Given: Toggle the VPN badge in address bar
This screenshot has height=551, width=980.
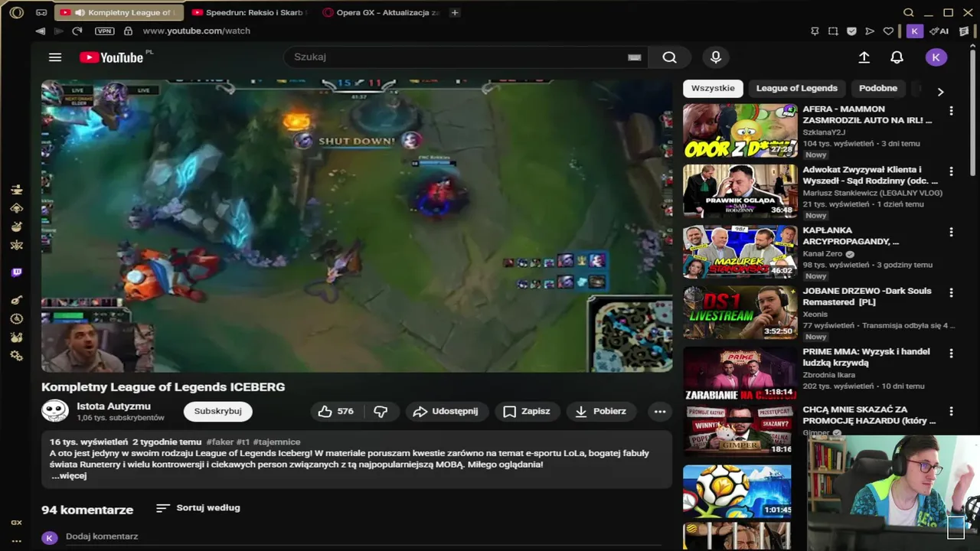Looking at the screenshot, I should pyautogui.click(x=104, y=31).
